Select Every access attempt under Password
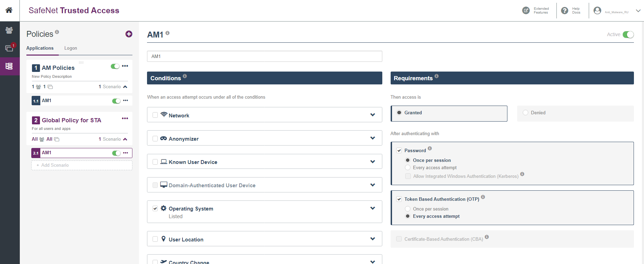644x264 pixels. [x=408, y=167]
